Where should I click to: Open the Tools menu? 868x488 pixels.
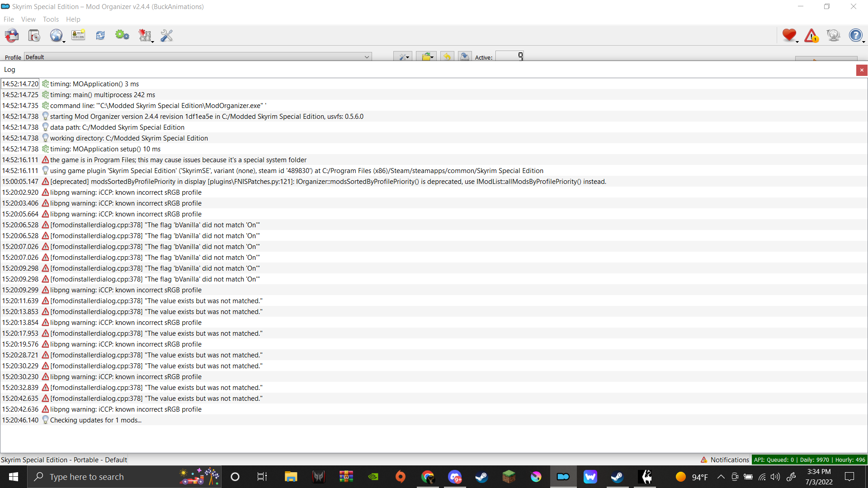51,19
